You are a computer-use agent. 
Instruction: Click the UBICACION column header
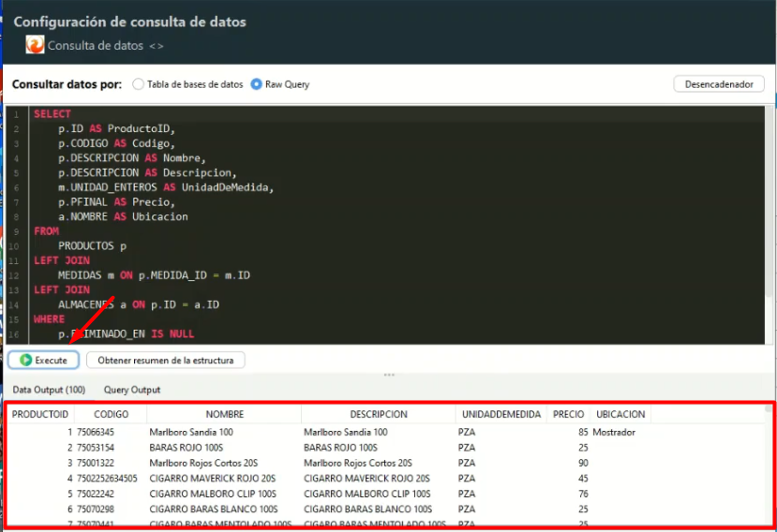pos(620,414)
